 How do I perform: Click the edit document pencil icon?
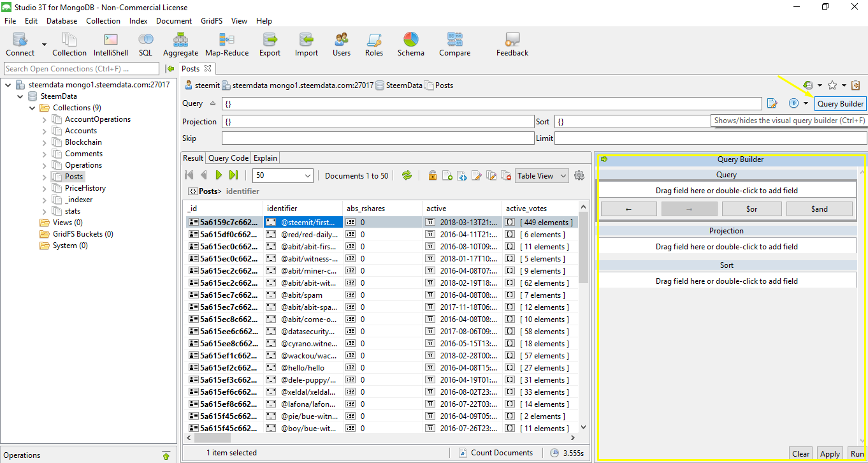[x=476, y=175]
